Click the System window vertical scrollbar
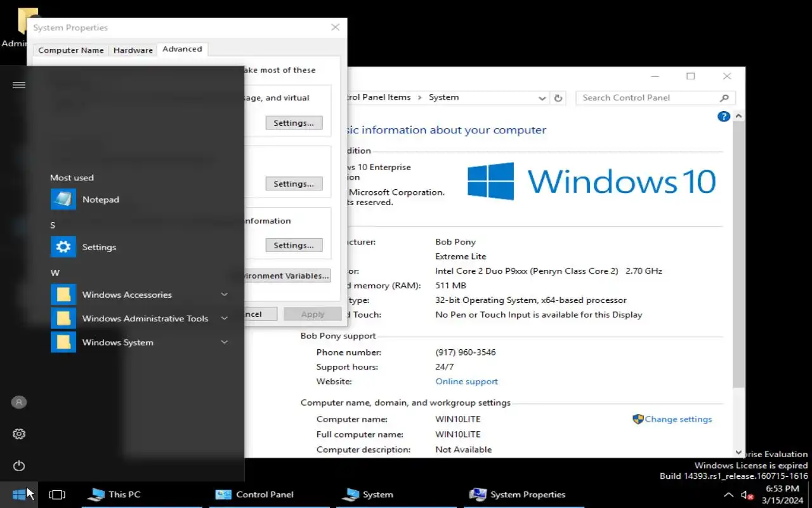Image resolution: width=812 pixels, height=508 pixels. [x=739, y=254]
